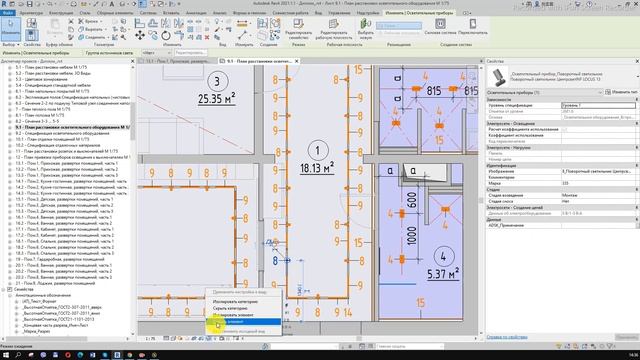Switch to the Архитектура ribbon tab
This screenshot has height=360, width=640.
pos(31,13)
